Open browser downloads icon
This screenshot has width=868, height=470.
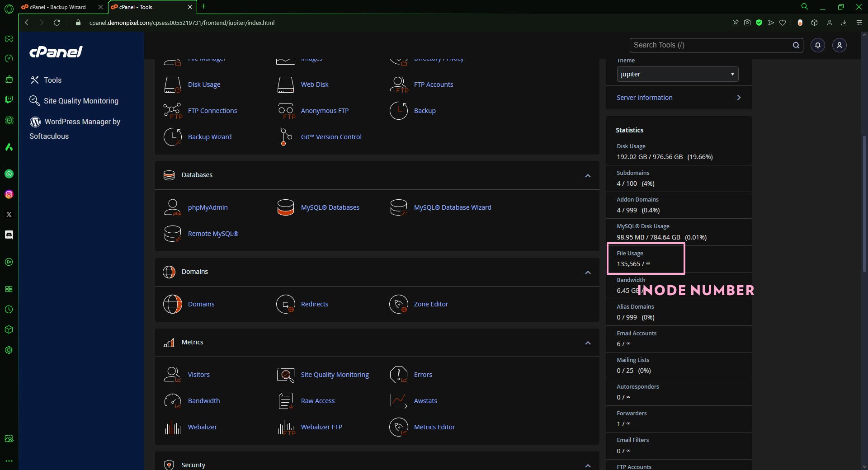[x=844, y=23]
